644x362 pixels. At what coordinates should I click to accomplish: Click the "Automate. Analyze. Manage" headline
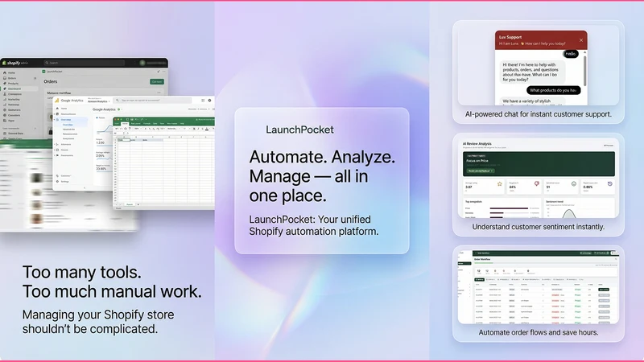[322, 176]
